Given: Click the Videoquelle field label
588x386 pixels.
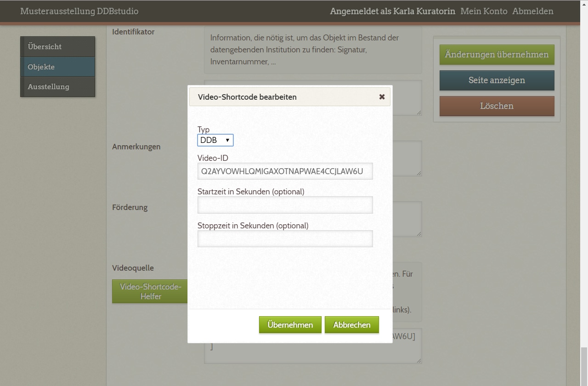Looking at the screenshot, I should [x=133, y=268].
